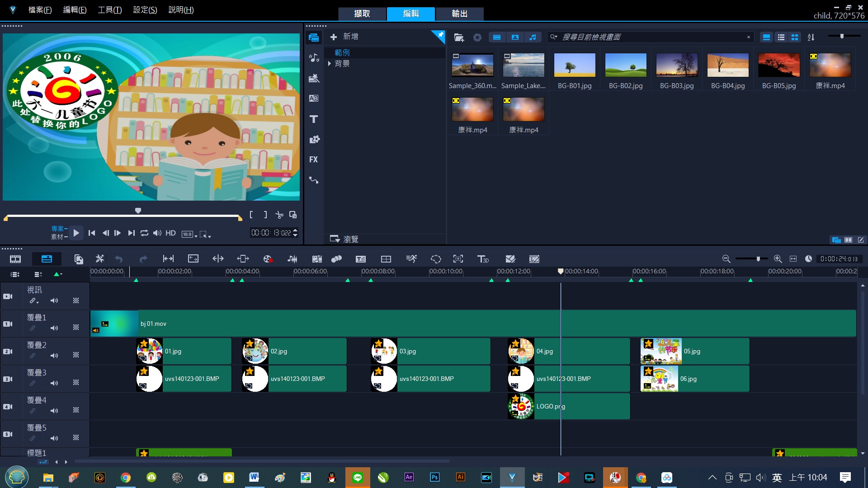
Task: Mute the 覆疊2 overlay track
Action: point(54,356)
